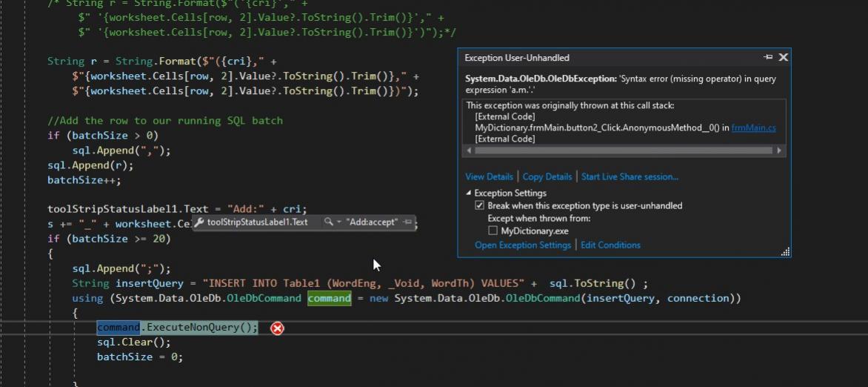868x387 pixels.
Task: Click the wrench icon in the data tip
Action: pos(199,222)
